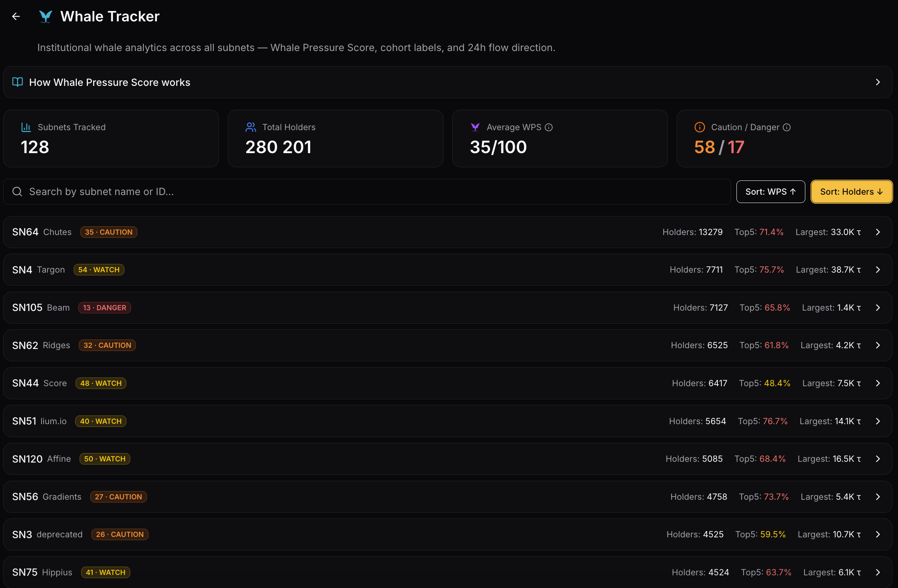
Task: Expand the How Whale Pressure Score works chevron
Action: (878, 82)
